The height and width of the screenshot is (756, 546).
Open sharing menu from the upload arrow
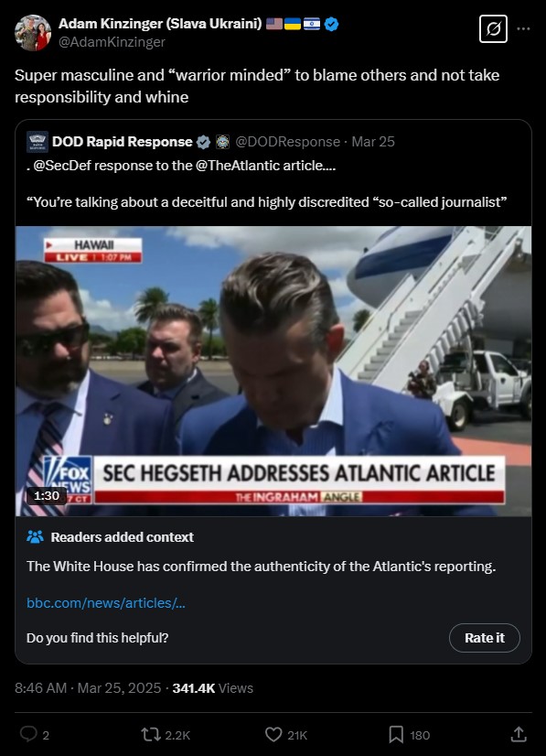[521, 734]
